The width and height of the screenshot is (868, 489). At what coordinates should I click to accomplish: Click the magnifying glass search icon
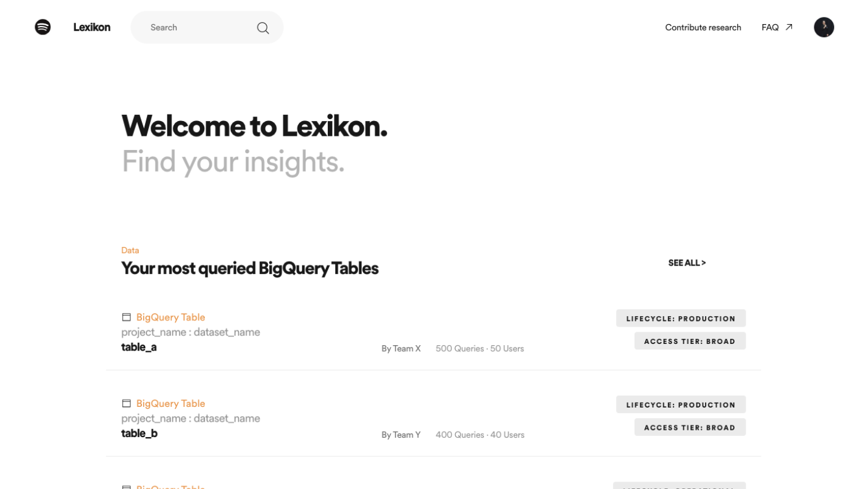click(x=263, y=28)
